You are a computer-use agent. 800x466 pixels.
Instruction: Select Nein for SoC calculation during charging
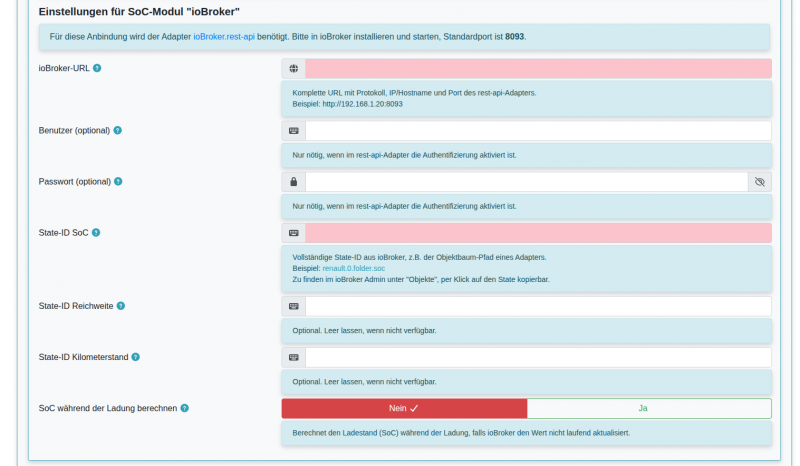[x=404, y=408]
